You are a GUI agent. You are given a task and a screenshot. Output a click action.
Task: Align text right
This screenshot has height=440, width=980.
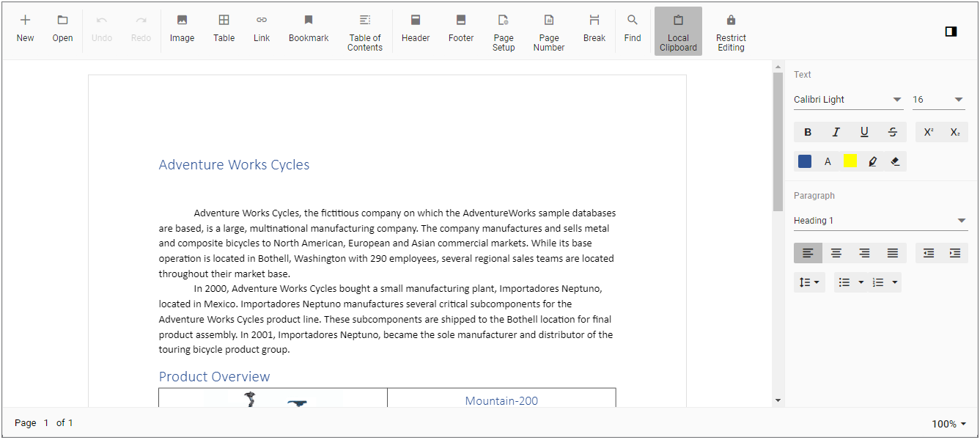point(864,253)
